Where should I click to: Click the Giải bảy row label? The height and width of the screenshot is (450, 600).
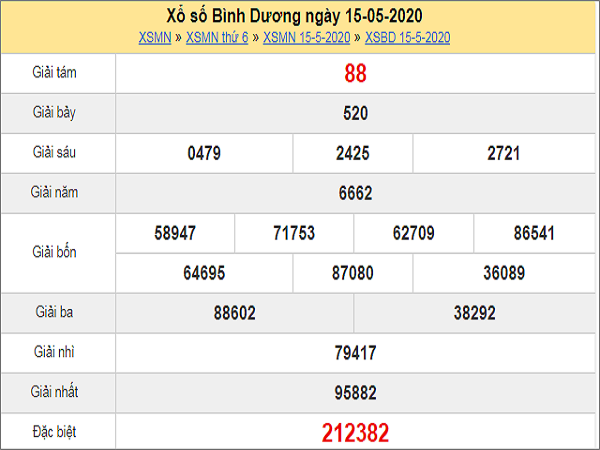point(54,113)
